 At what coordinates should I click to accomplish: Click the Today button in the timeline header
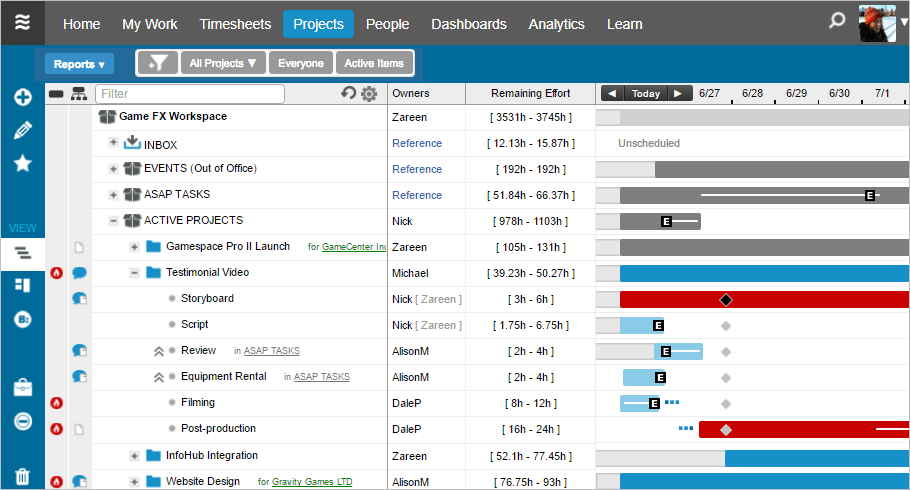(x=646, y=94)
